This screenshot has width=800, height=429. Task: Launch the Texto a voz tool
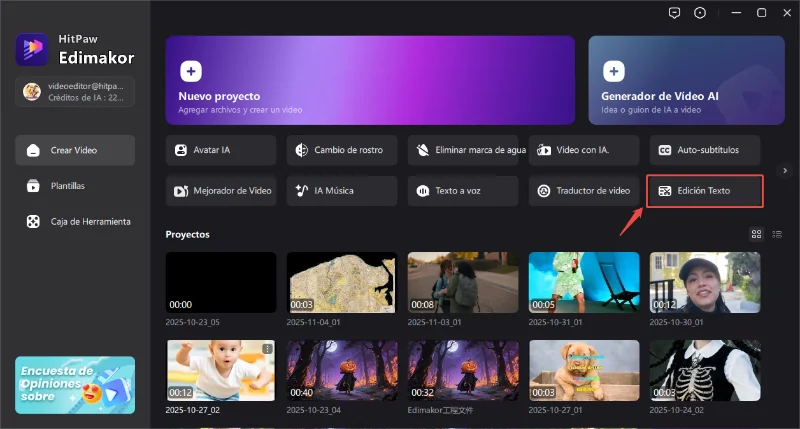462,190
